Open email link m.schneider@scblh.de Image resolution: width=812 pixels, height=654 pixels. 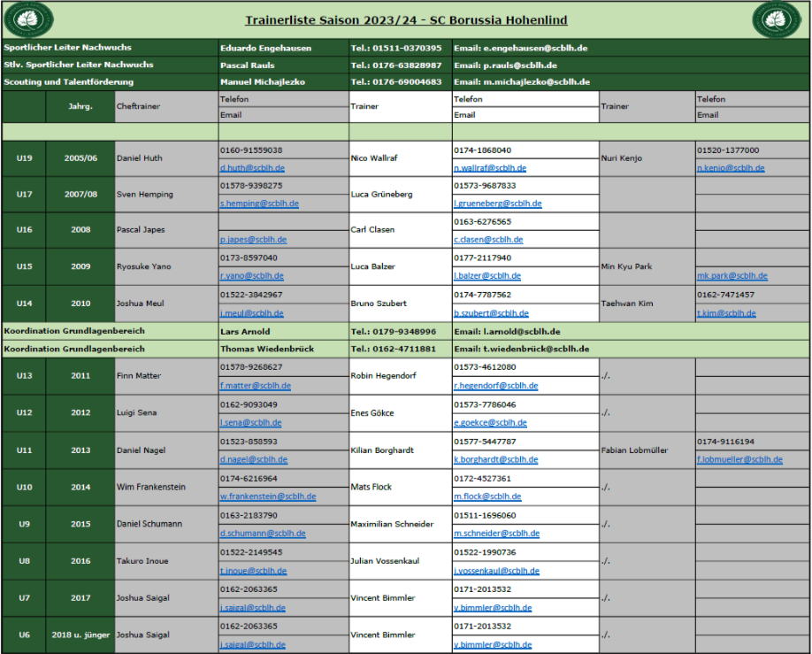[496, 534]
